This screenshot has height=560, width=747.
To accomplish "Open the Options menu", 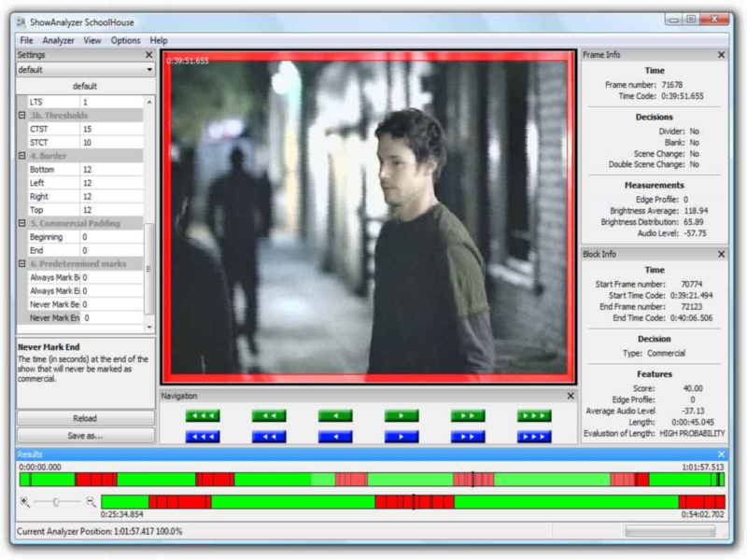I will tap(125, 40).
